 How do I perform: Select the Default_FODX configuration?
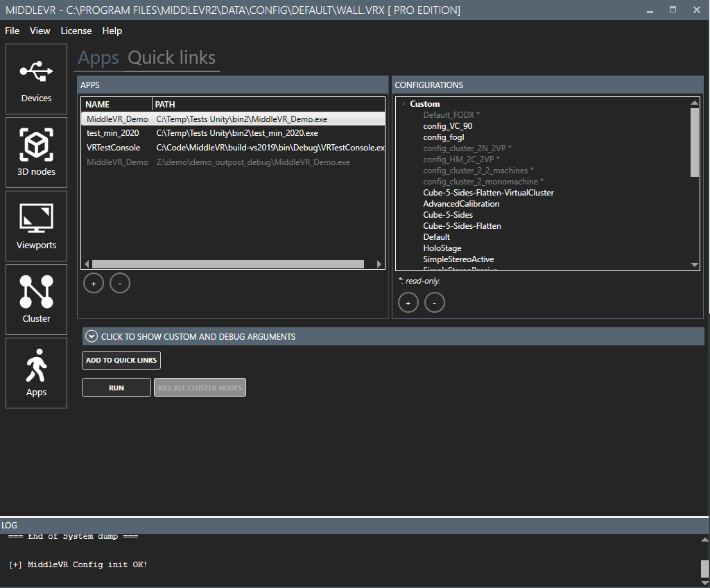[x=451, y=115]
